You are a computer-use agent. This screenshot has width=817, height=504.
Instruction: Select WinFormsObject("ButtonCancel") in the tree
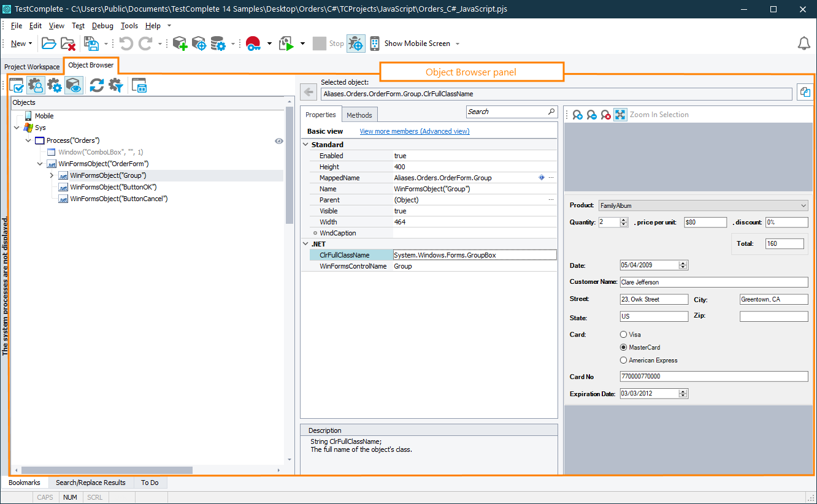click(x=119, y=199)
